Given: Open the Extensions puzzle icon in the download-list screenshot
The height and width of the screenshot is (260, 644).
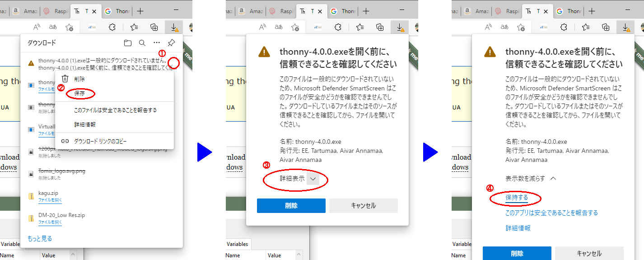Looking at the screenshot, I should point(112,27).
